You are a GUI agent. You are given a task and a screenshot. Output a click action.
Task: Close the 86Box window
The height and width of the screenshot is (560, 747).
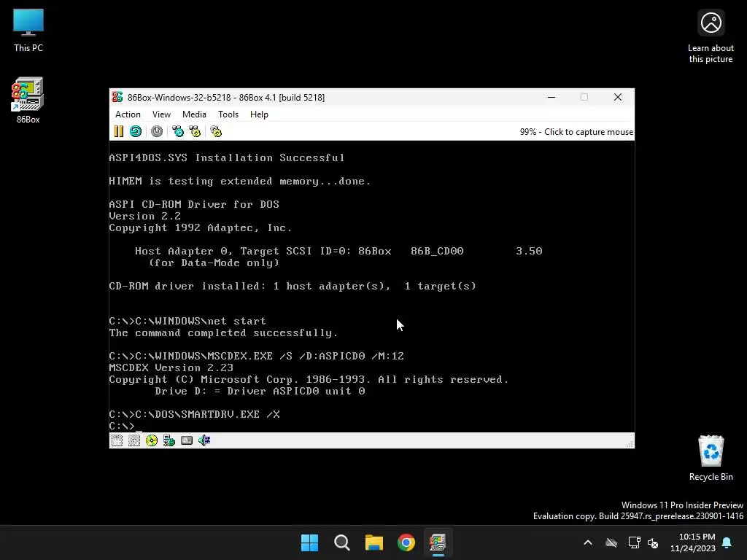point(618,97)
